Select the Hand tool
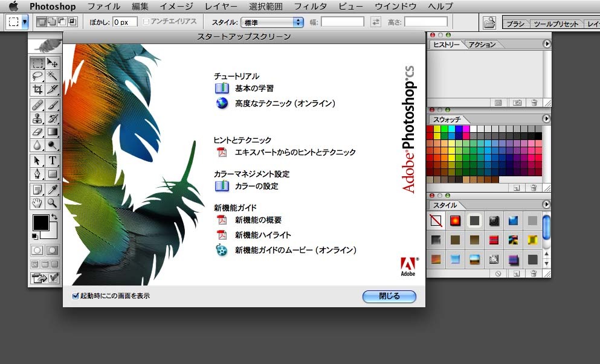The width and height of the screenshot is (600, 364). click(37, 203)
